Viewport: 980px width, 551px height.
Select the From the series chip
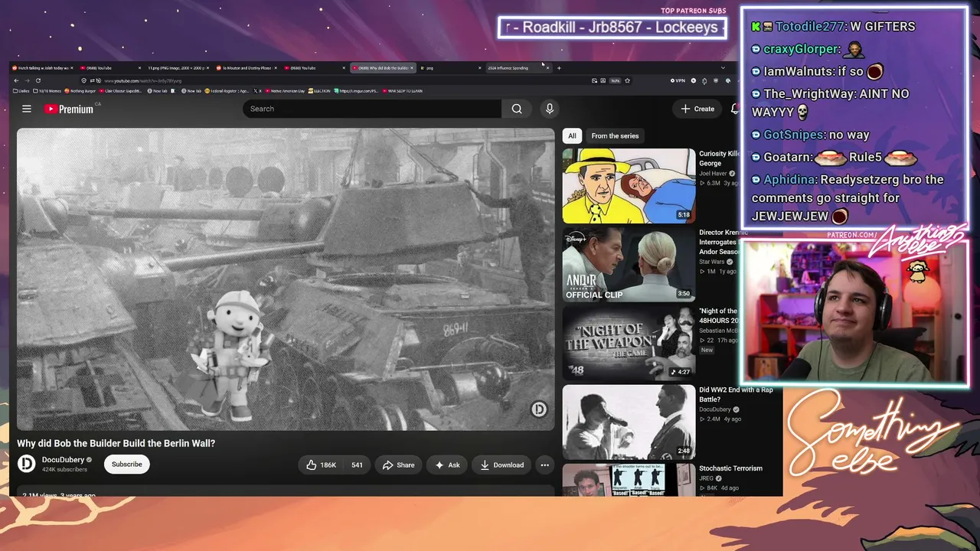click(x=615, y=135)
